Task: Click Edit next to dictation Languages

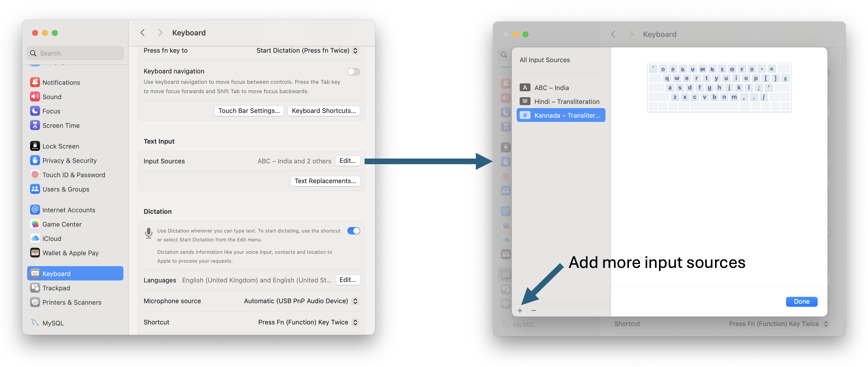Action: pos(348,280)
